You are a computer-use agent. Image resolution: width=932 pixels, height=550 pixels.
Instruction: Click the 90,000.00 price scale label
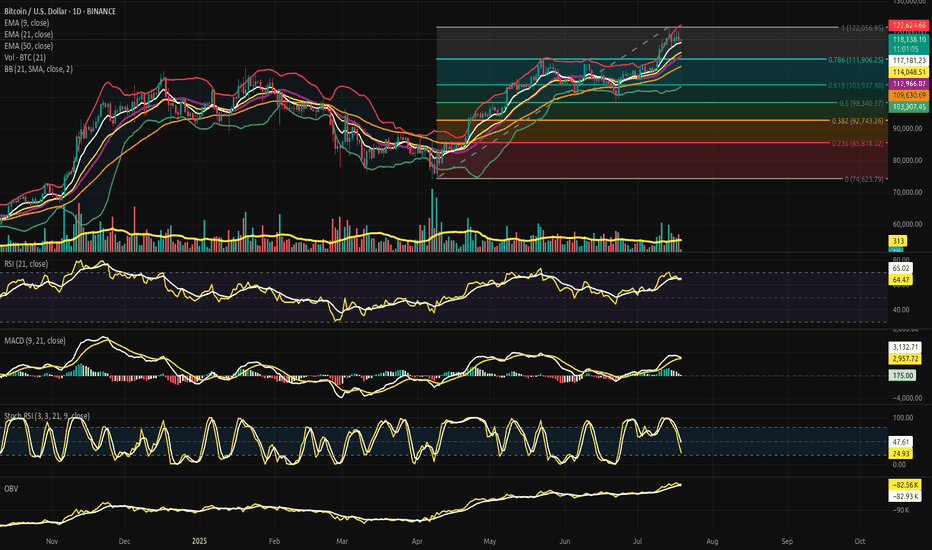pos(907,129)
